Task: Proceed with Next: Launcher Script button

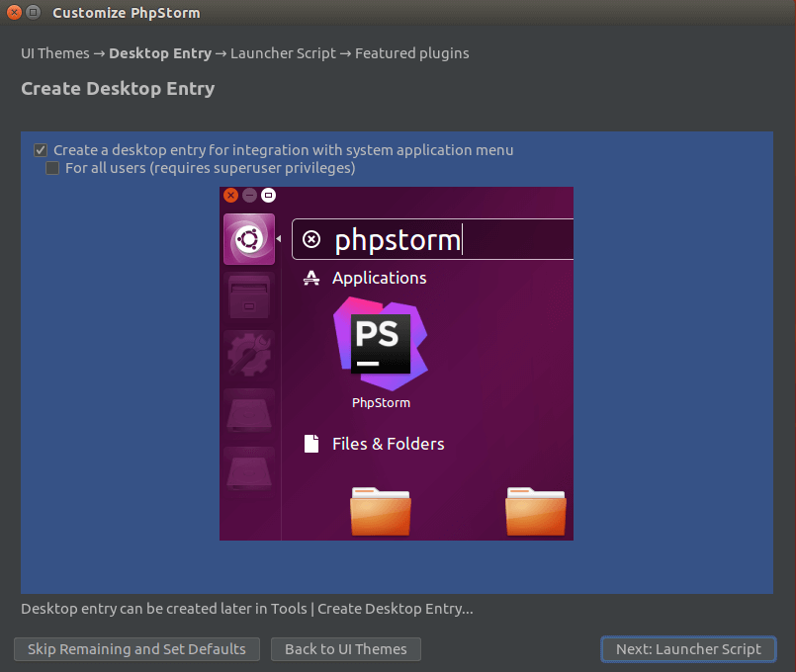Action: [x=688, y=649]
